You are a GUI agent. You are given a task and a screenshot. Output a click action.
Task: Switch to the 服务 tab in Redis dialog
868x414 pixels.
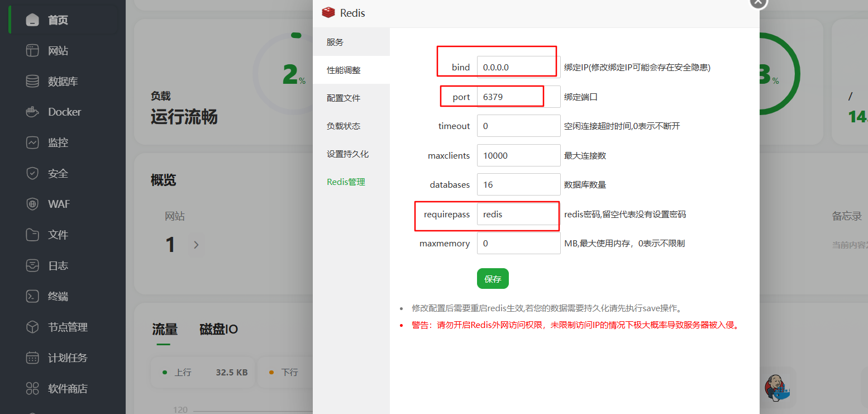(351, 42)
